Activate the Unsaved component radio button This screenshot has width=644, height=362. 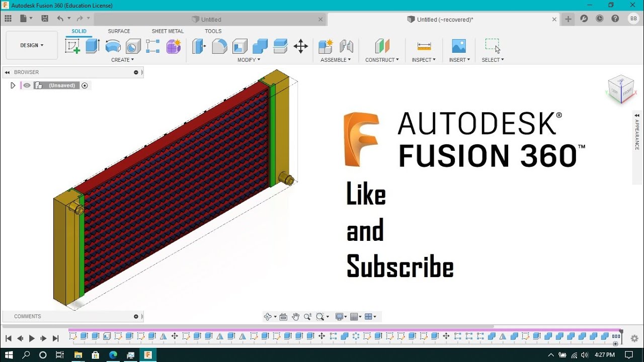(x=85, y=85)
